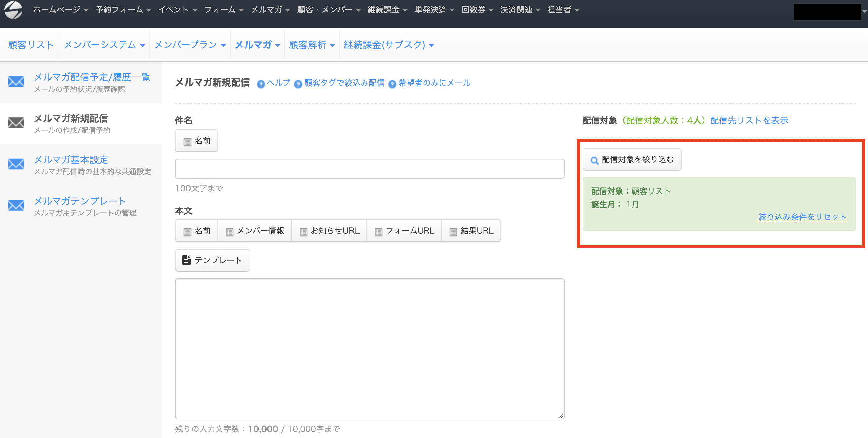Click the メルマガテンプレート envelope icon
Screen dimensions: 868x438
16,205
